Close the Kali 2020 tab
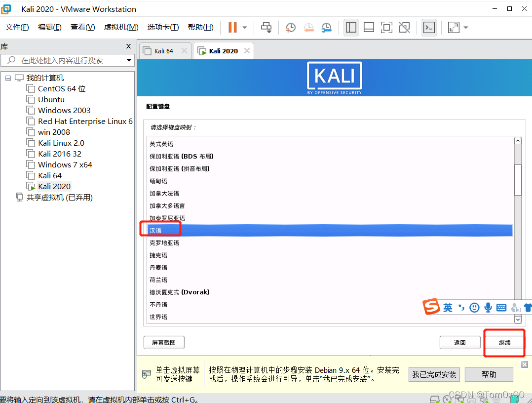The height and width of the screenshot is (403, 532). [x=247, y=50]
